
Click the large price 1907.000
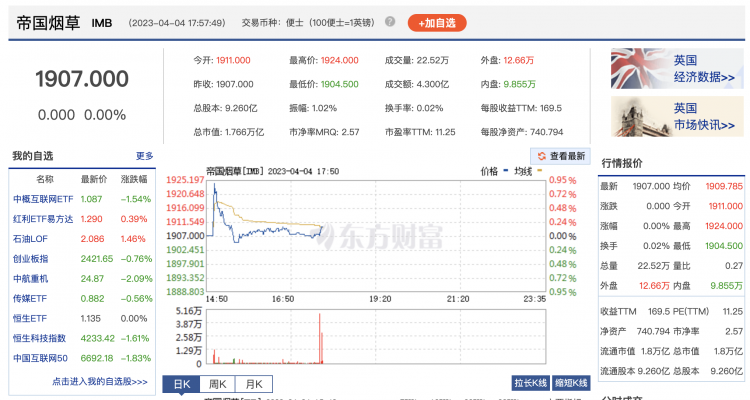(x=82, y=79)
